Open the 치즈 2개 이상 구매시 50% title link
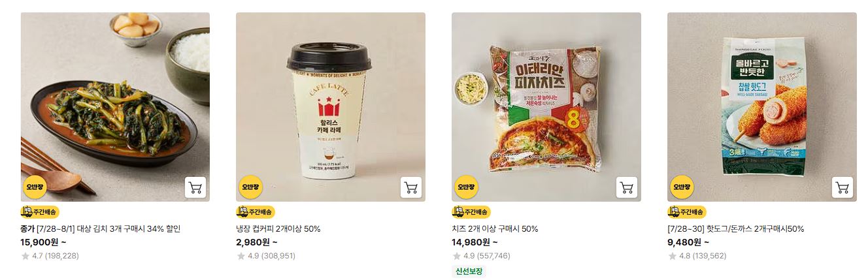The height and width of the screenshot is (280, 868). click(495, 229)
